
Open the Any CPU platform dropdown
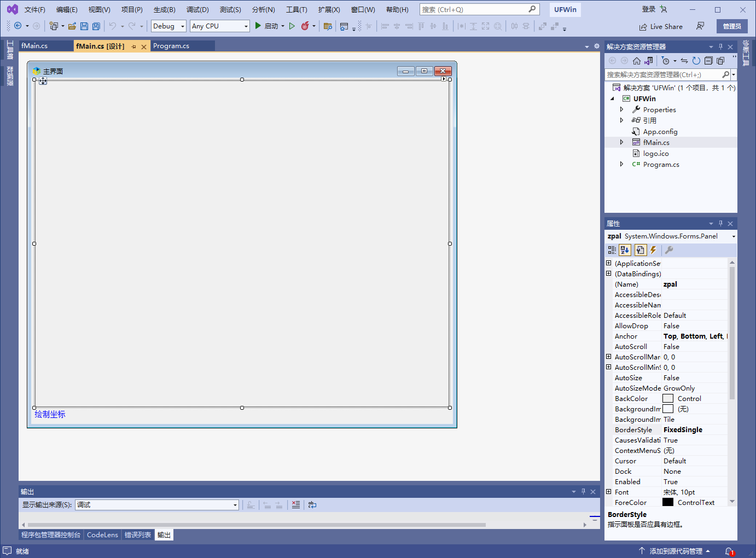(246, 26)
